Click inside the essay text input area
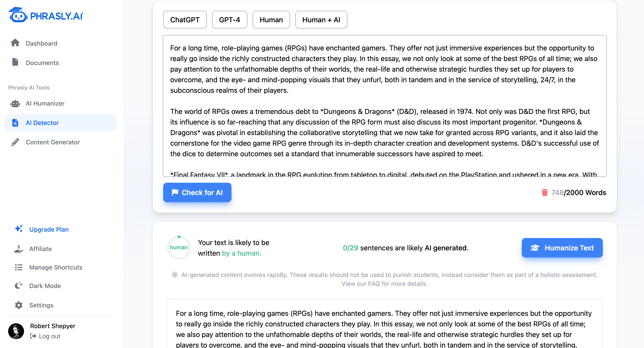This screenshot has width=644, height=348. pos(384,105)
